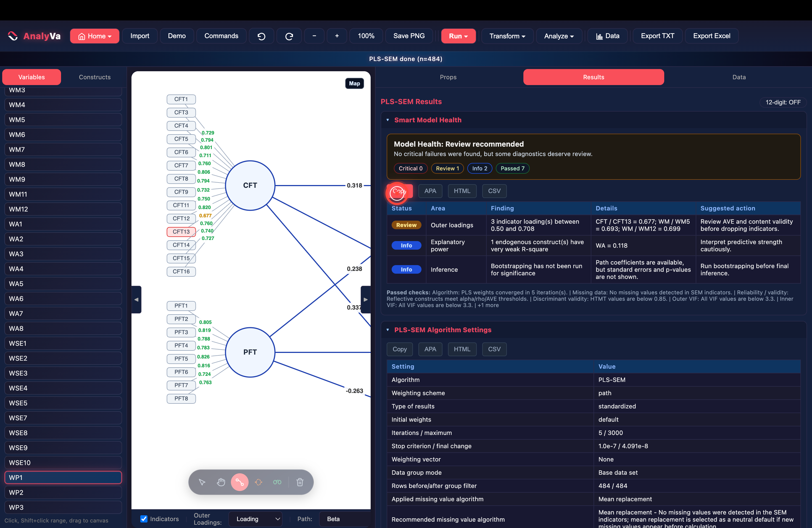The width and height of the screenshot is (812, 528).
Task: Click Copy in Algorithm Settings
Action: (x=400, y=349)
